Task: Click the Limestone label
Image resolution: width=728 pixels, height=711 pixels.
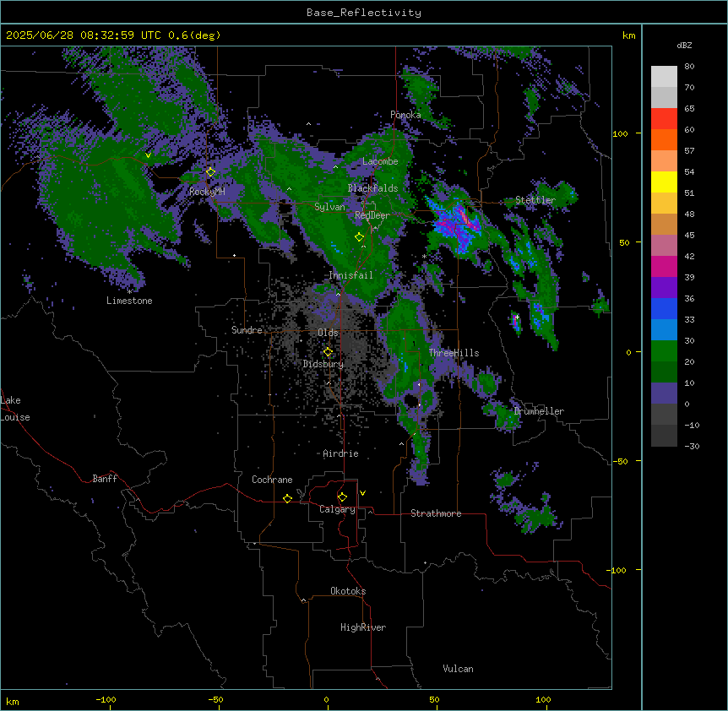Action: point(129,301)
